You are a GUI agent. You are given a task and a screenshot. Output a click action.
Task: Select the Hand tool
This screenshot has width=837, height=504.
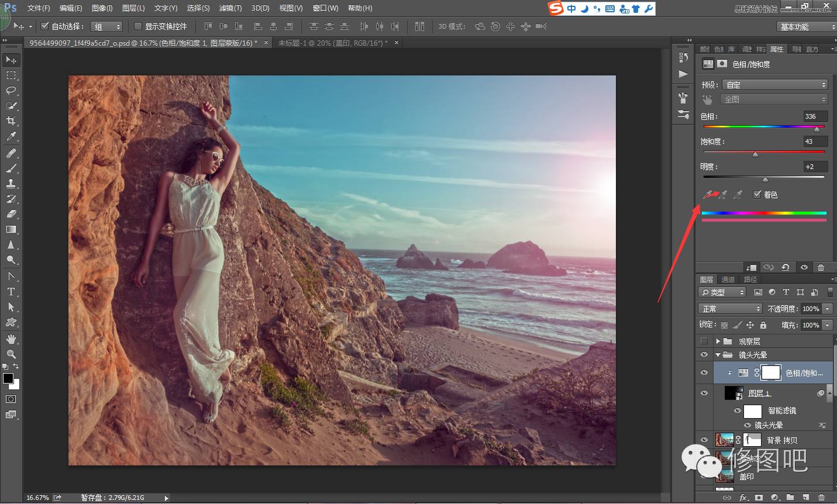pos(11,339)
